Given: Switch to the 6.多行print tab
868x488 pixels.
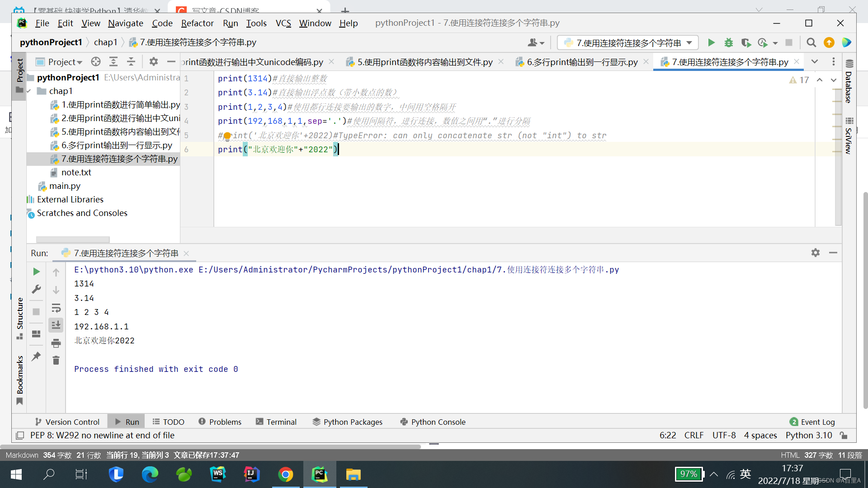Looking at the screenshot, I should click(582, 62).
